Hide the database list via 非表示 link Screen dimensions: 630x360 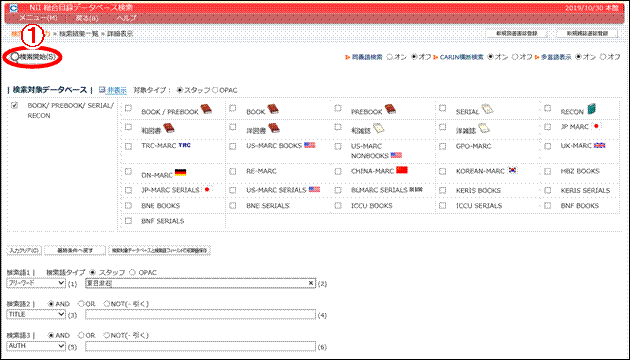click(x=117, y=90)
